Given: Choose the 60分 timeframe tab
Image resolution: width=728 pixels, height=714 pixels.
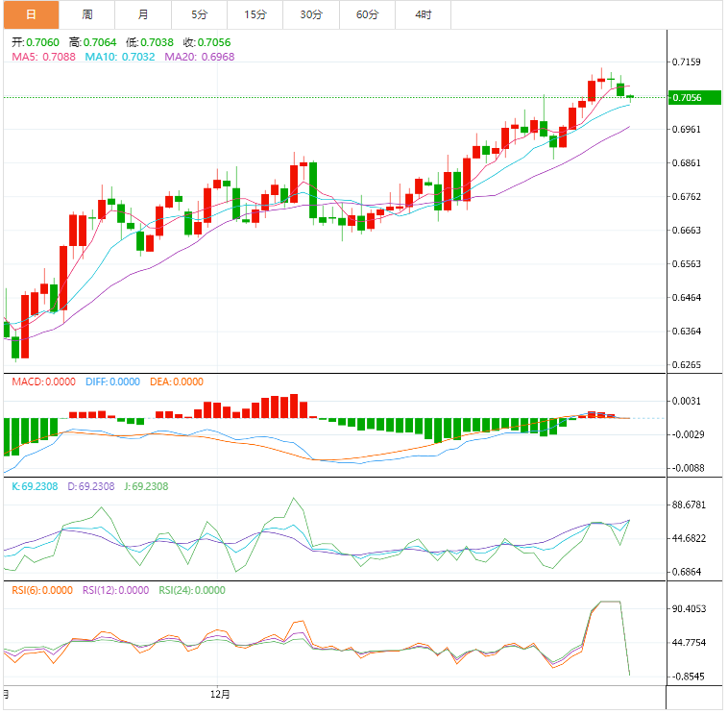Looking at the screenshot, I should 367,14.
